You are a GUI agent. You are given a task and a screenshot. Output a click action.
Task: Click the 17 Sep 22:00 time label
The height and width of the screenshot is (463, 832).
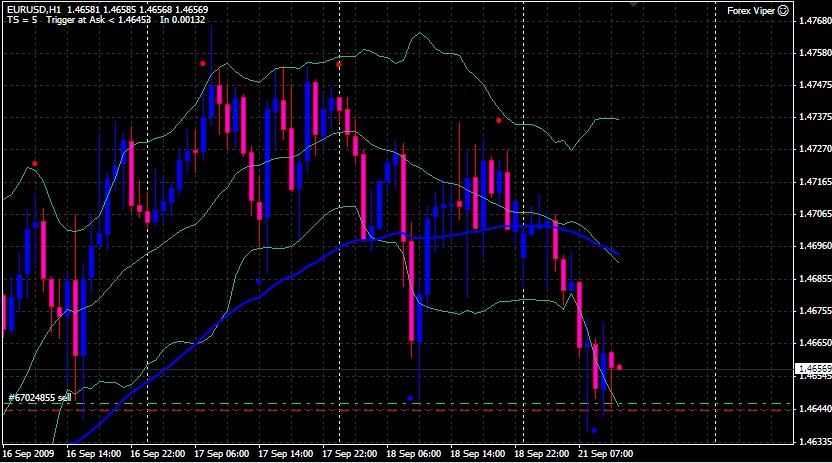pos(350,454)
